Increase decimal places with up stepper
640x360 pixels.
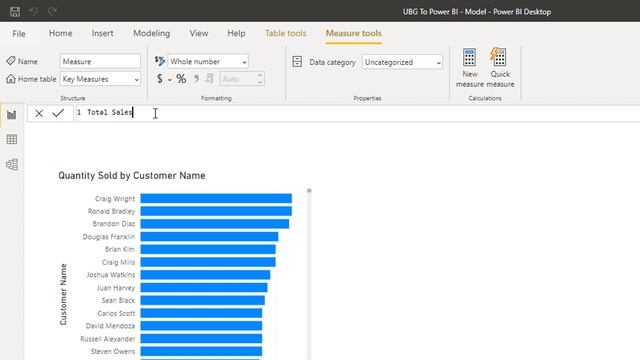click(x=260, y=76)
